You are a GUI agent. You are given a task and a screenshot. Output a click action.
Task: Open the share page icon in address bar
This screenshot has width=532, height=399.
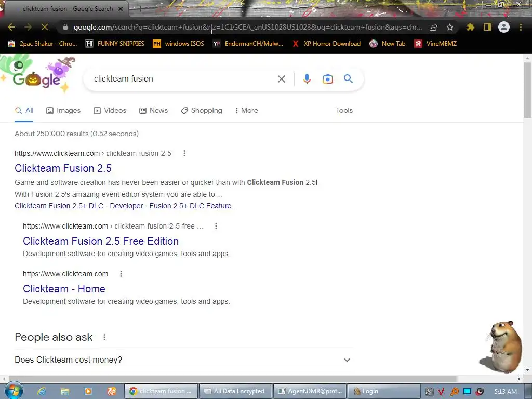click(433, 27)
